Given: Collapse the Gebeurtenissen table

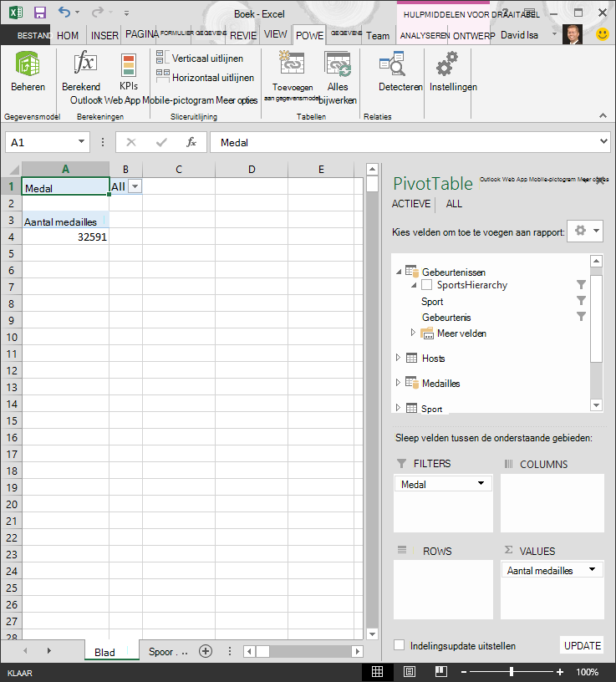Looking at the screenshot, I should point(399,272).
